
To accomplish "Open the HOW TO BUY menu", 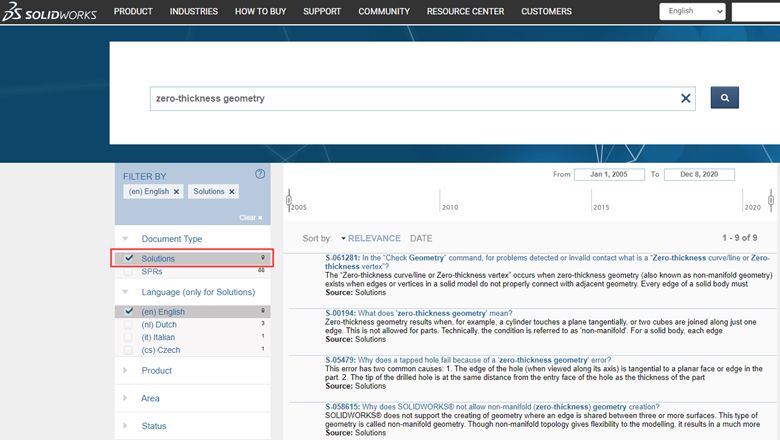I will (260, 11).
